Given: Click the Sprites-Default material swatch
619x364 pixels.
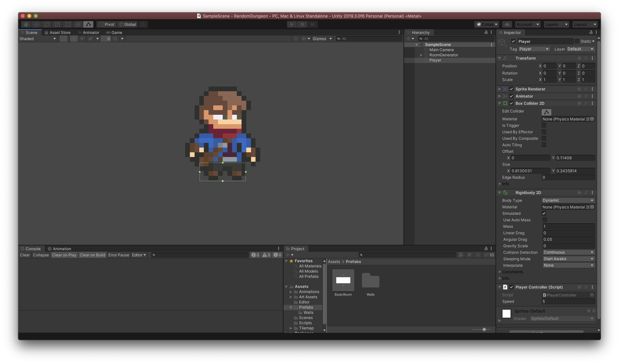Looking at the screenshot, I should [506, 314].
